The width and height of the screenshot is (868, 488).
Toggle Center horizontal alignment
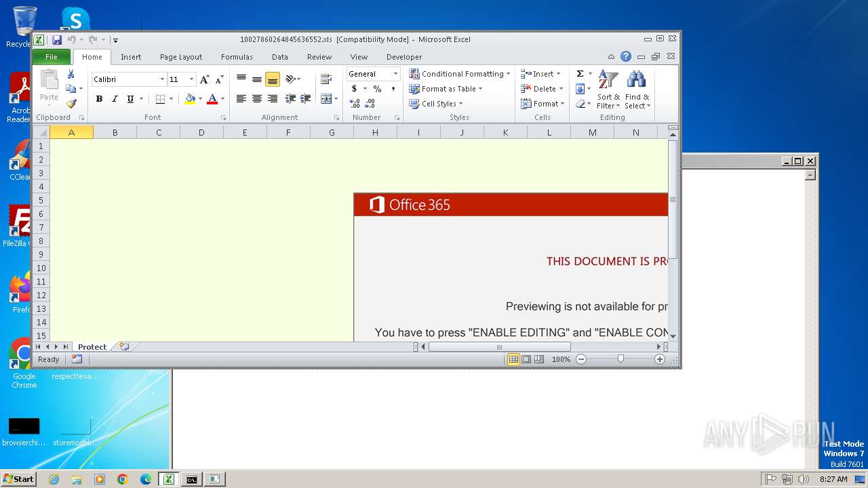(x=256, y=99)
